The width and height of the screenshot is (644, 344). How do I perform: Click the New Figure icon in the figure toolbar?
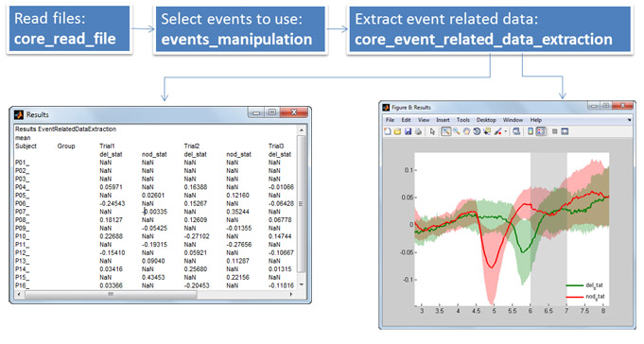pyautogui.click(x=388, y=131)
